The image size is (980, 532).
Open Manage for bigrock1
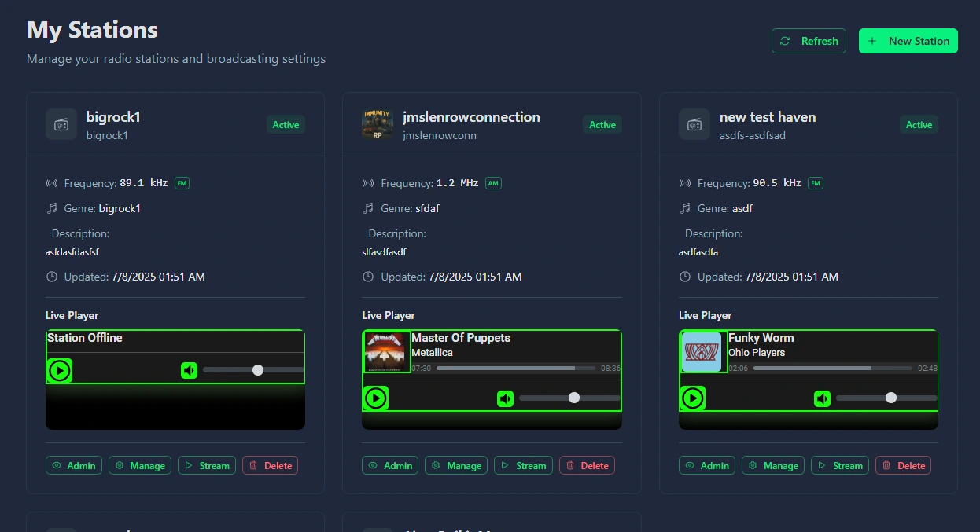coord(140,465)
